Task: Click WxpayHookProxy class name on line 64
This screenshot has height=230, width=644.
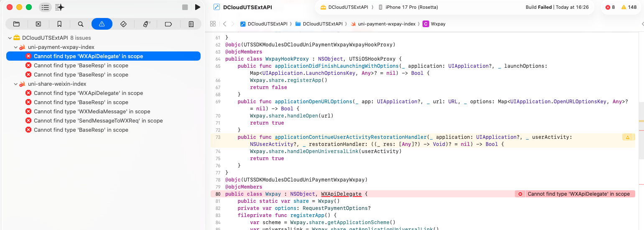Action: tap(287, 59)
